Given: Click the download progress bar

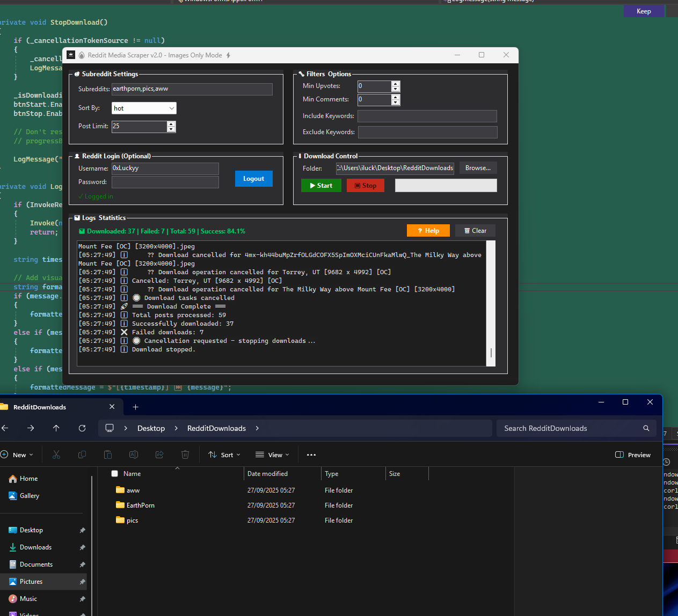Looking at the screenshot, I should pos(446,186).
